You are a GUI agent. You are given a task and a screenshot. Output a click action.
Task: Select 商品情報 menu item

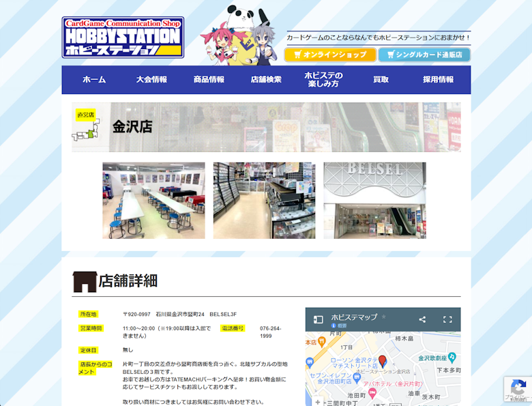(x=209, y=80)
